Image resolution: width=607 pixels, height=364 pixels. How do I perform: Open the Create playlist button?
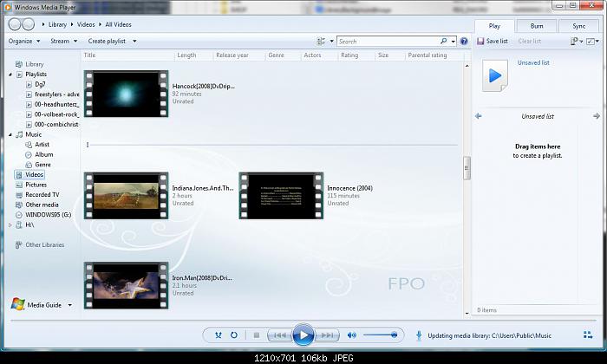(x=107, y=41)
